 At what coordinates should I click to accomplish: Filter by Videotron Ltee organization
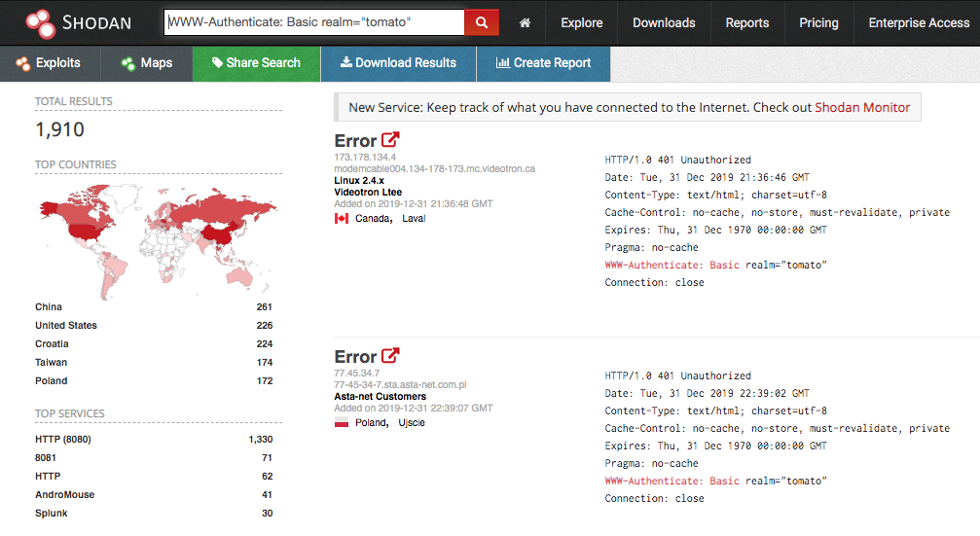pyautogui.click(x=368, y=193)
